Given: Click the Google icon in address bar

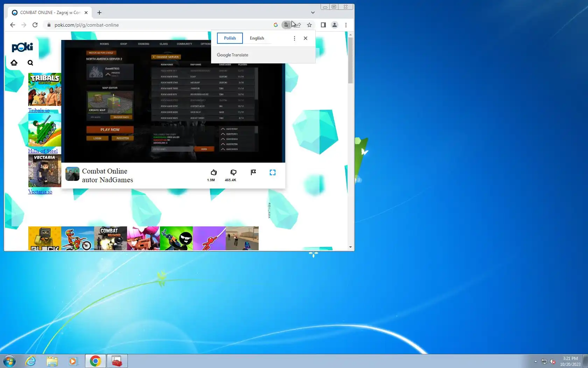Looking at the screenshot, I should (x=276, y=25).
